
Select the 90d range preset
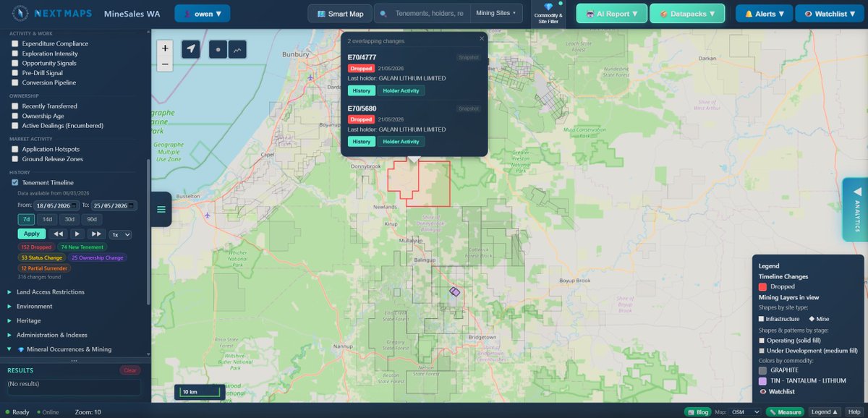[x=92, y=219]
